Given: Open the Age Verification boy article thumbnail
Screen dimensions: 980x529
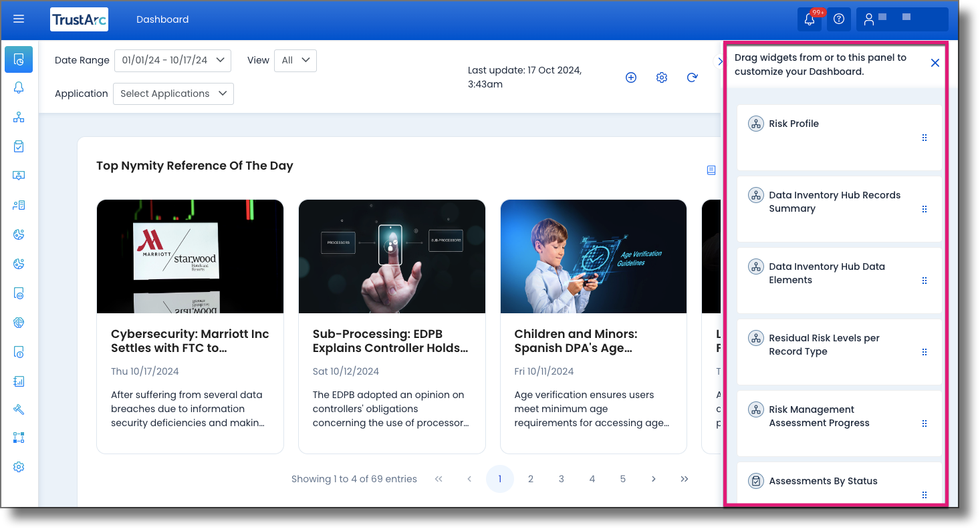Looking at the screenshot, I should [594, 256].
